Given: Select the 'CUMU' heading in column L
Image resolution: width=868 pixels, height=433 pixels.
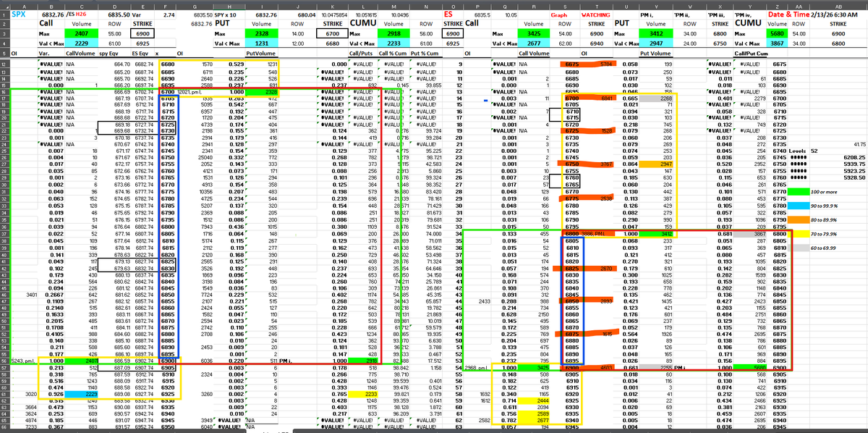Looking at the screenshot, I should 362,23.
